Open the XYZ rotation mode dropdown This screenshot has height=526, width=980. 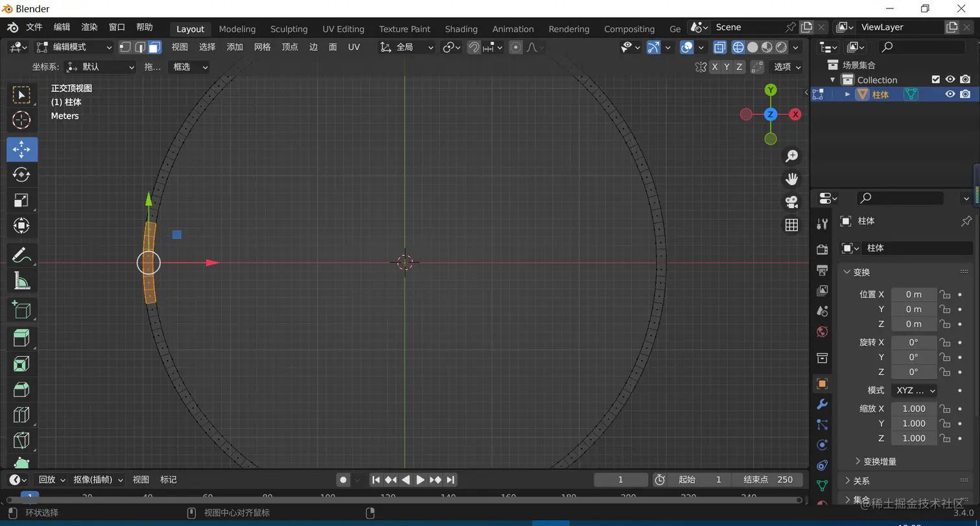915,391
